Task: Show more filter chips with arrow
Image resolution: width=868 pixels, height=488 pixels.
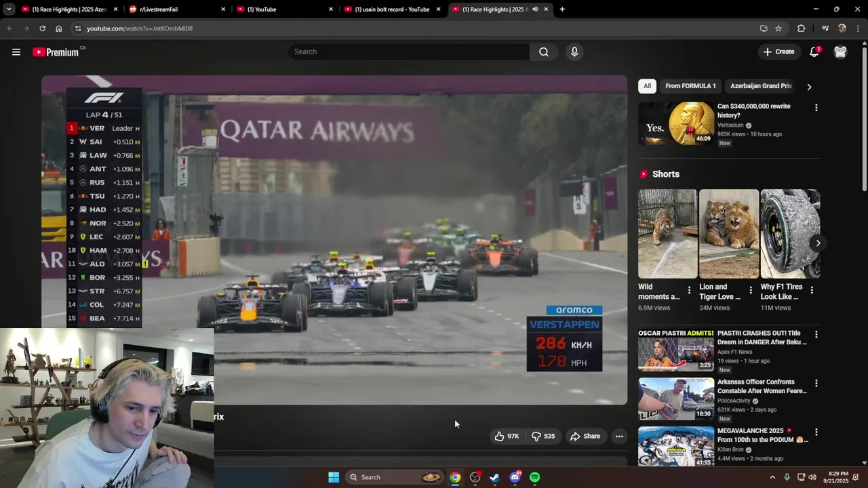Action: click(x=809, y=87)
